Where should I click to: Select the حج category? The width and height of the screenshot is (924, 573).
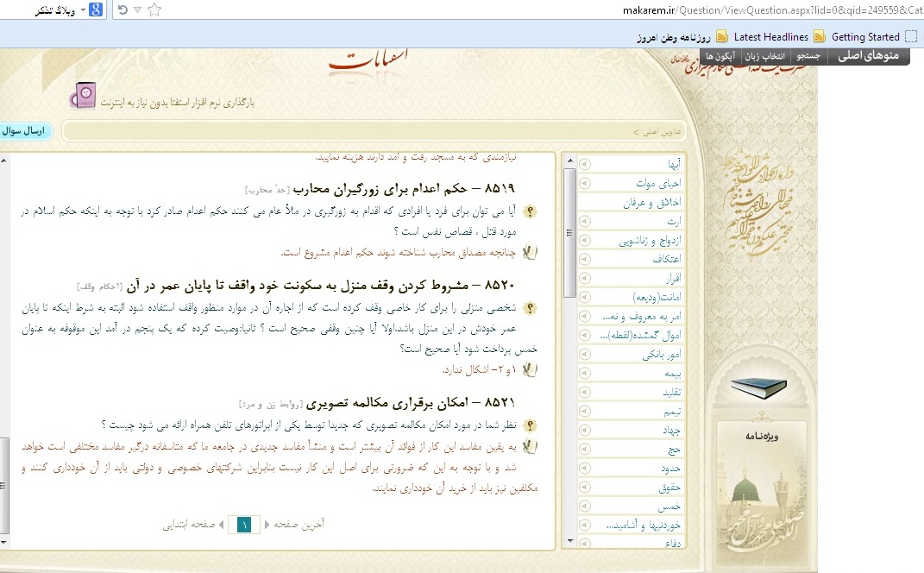675,450
